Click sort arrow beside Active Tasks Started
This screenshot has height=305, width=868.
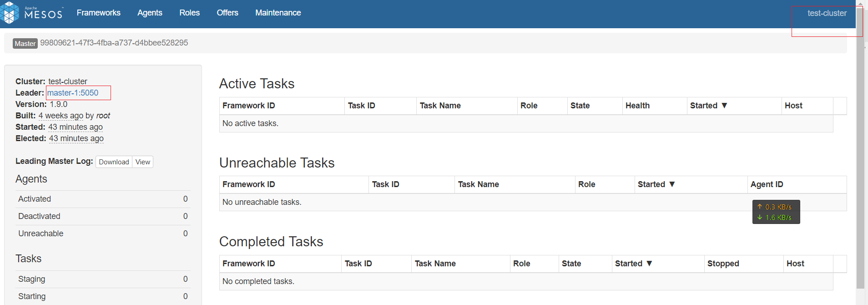coord(724,106)
